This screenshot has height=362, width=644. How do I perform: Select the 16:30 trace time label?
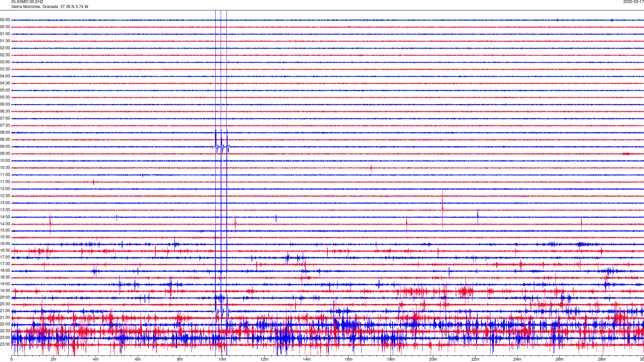coord(5,251)
